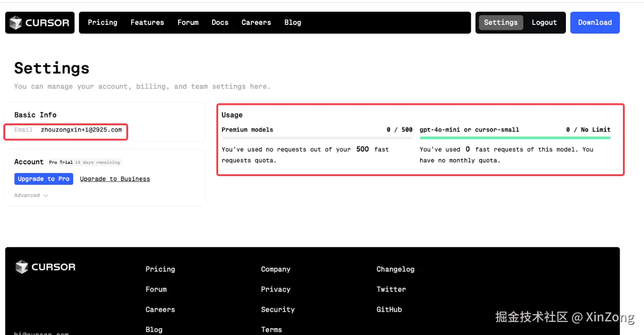Open the Changelog link in the footer
The image size is (644, 335).
(395, 269)
